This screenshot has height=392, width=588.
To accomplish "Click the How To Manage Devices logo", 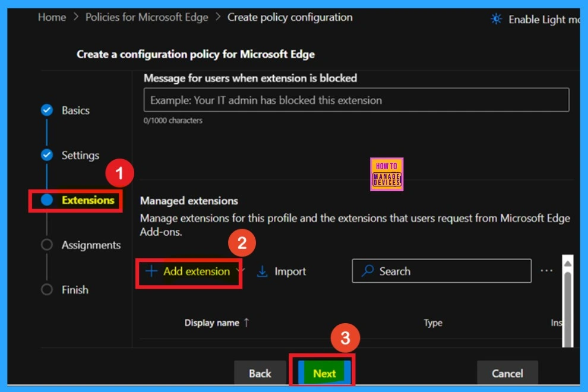I will tap(387, 174).
